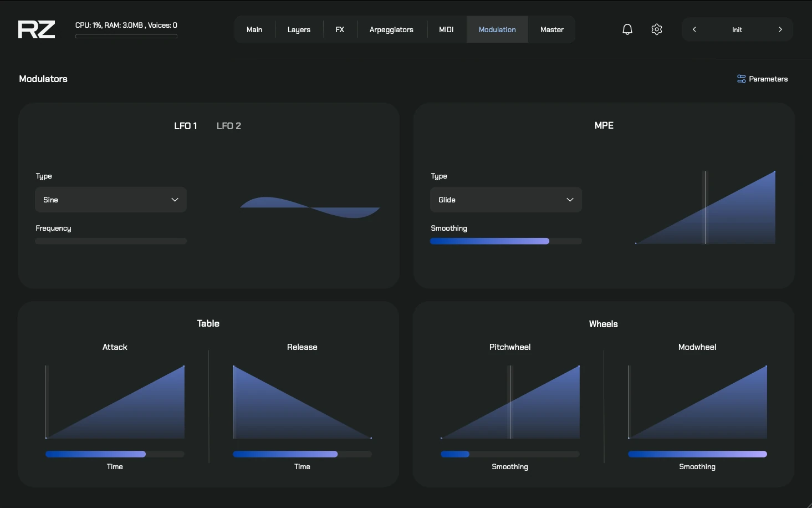This screenshot has width=812, height=508.
Task: Adjust the Pitchwheel Smoothing slider
Action: pos(510,454)
